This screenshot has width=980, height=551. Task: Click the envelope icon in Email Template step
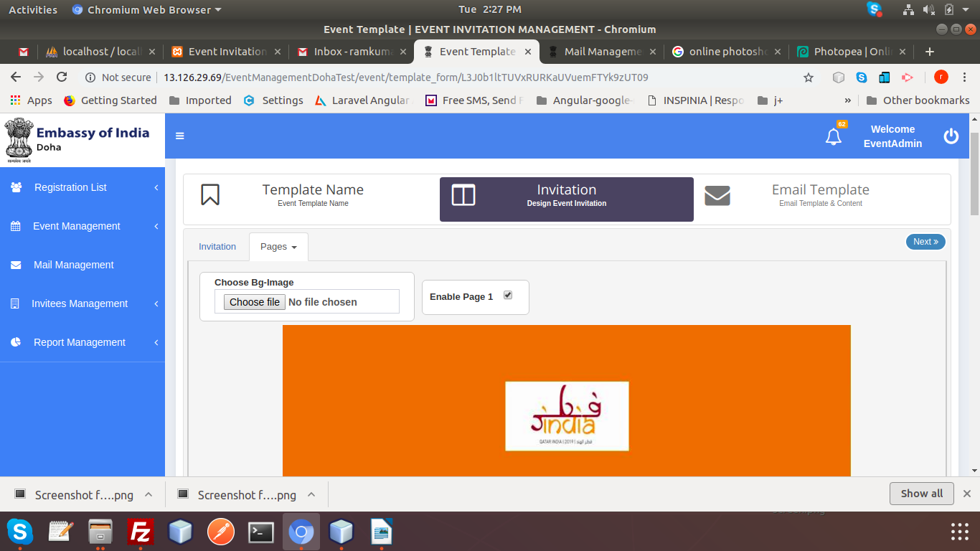[x=717, y=195]
